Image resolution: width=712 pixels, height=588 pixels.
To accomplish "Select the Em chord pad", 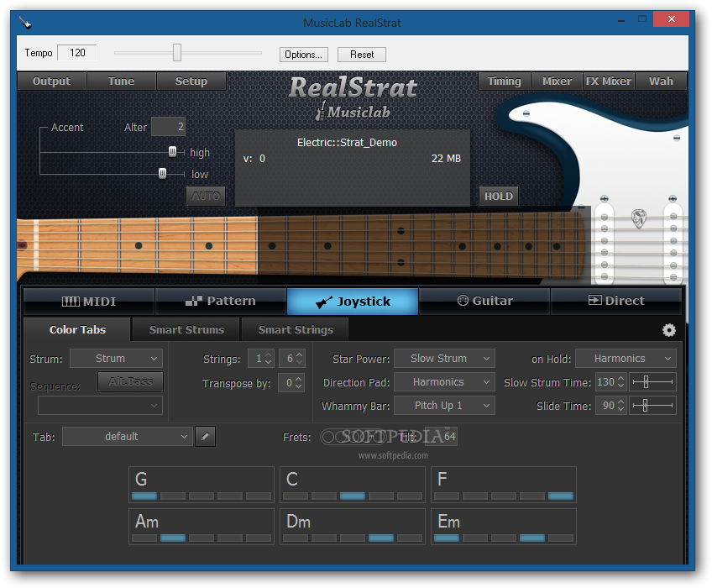I will click(x=504, y=527).
